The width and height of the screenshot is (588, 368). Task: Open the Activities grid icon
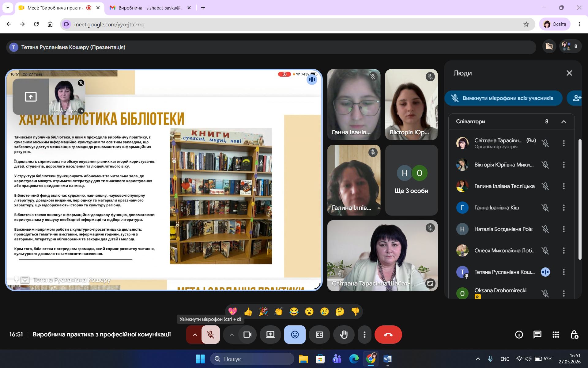[556, 335]
